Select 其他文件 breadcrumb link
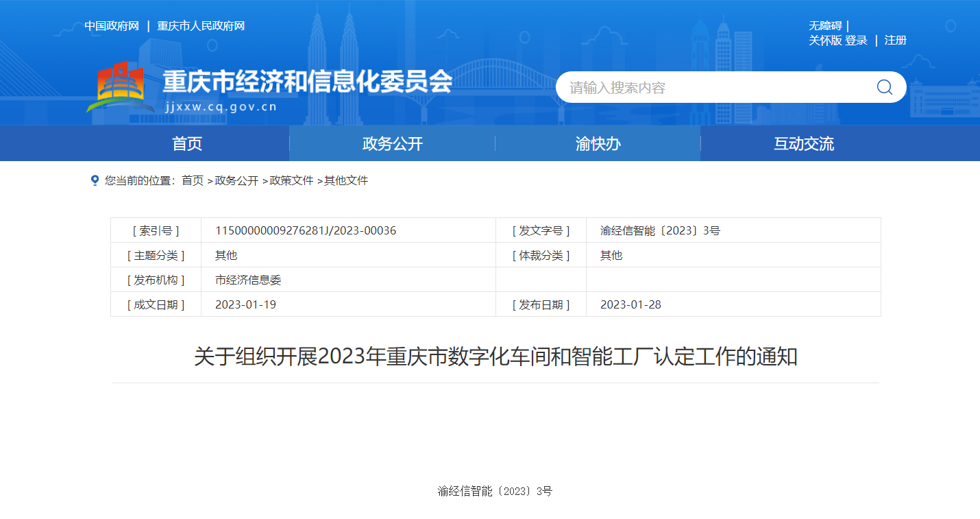This screenshot has height=519, width=980. pos(346,181)
